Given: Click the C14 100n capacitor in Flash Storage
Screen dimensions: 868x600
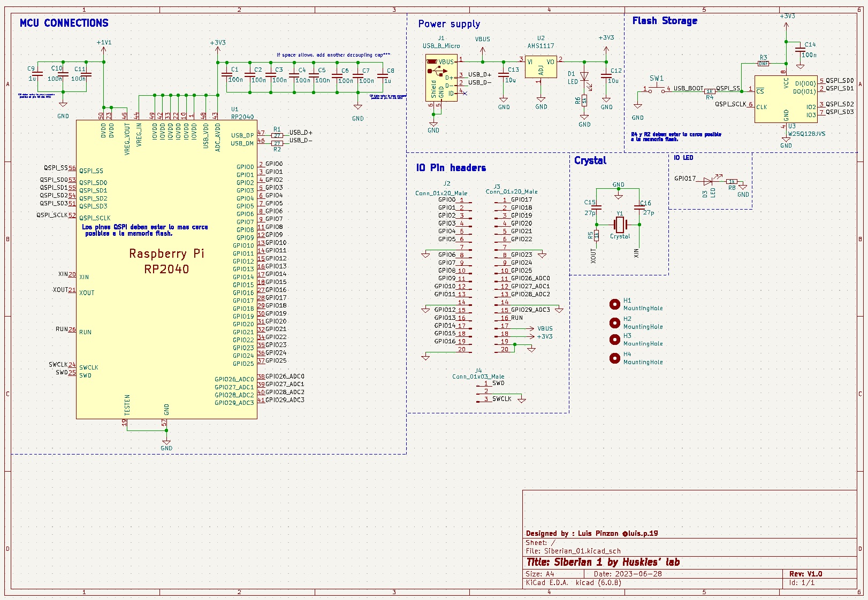Looking at the screenshot, I should tap(800, 50).
